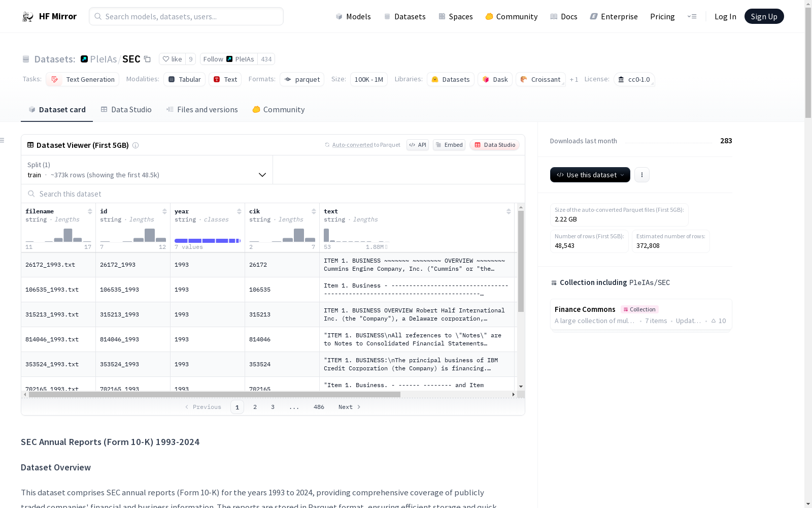Image resolution: width=812 pixels, height=508 pixels.
Task: Open the Spaces menu item
Action: coord(456,16)
